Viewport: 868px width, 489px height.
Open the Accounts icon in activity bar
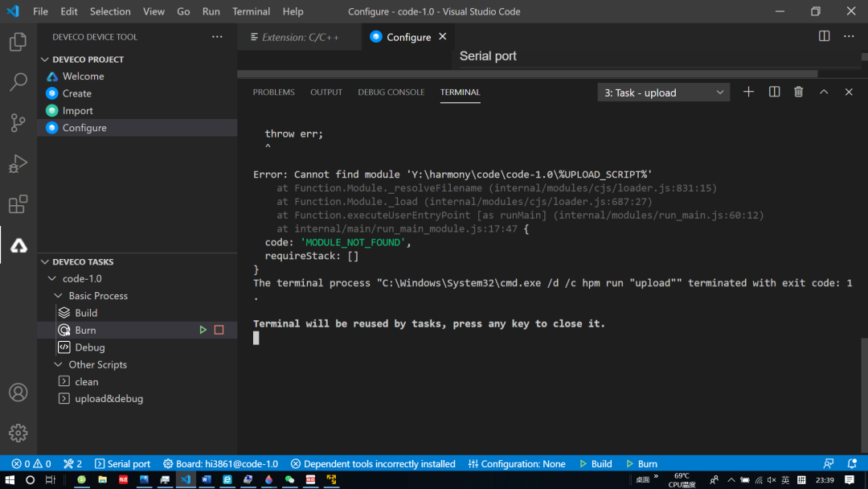pyautogui.click(x=18, y=392)
